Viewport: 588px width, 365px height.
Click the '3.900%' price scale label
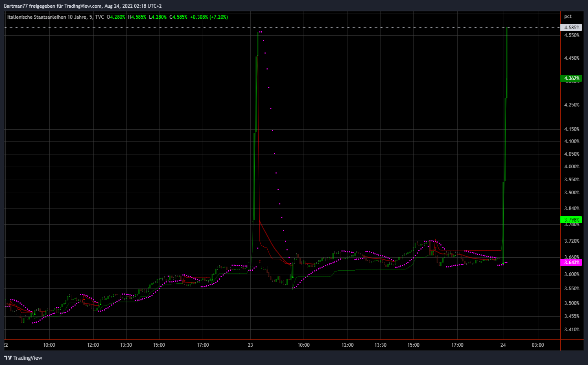[x=572, y=193]
